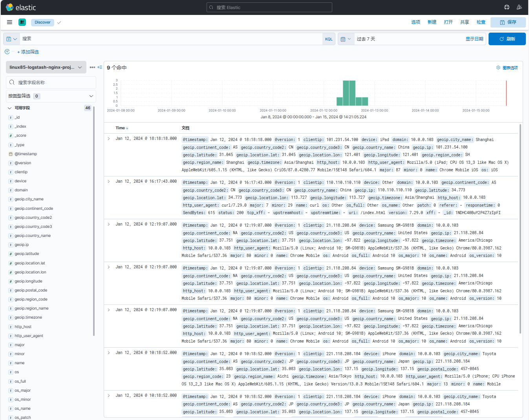Expand the 18:18:18.000 document row
Screen dimensions: 529x420
coord(109,139)
